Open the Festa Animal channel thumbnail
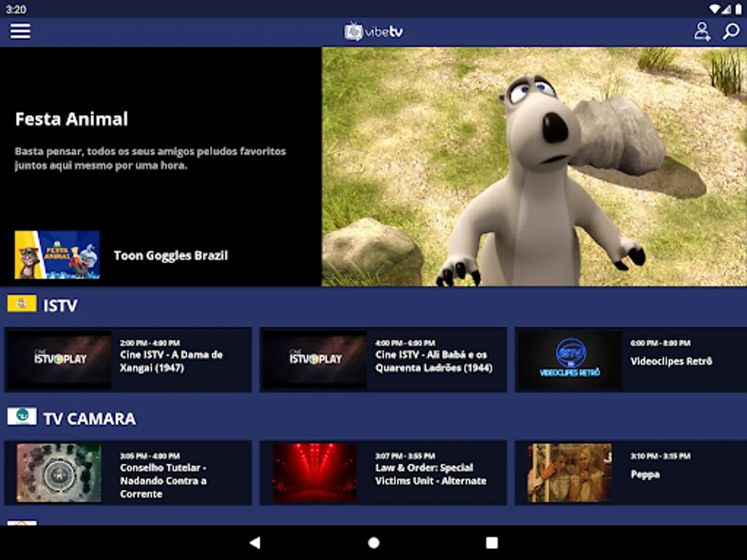 point(57,254)
